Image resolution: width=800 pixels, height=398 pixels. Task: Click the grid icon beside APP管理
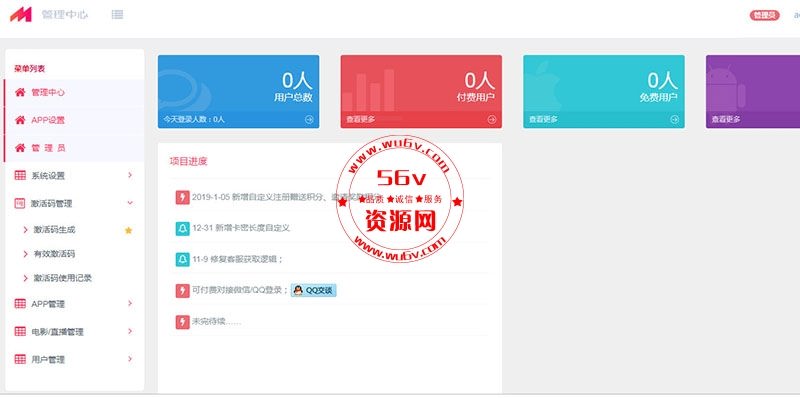coord(20,304)
